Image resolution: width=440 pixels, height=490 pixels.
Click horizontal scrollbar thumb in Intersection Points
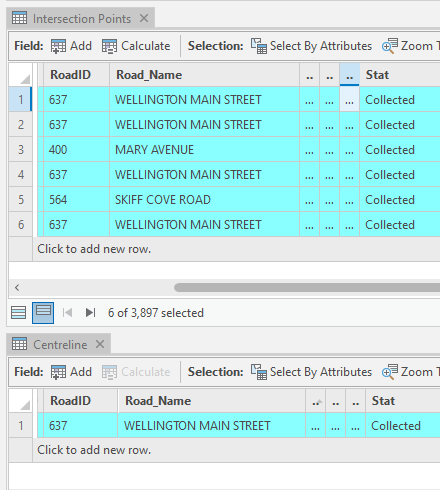tap(307, 287)
